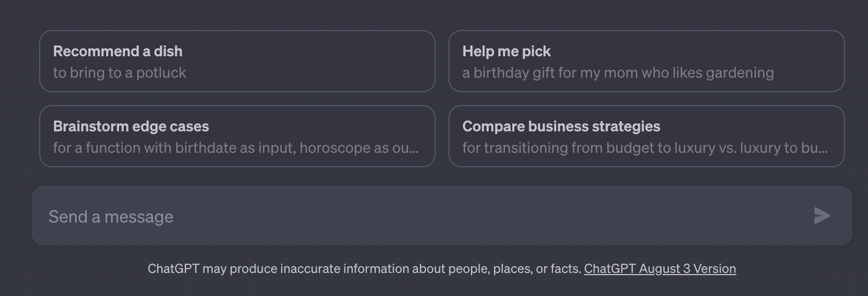Open the "ChatGPT August 3 Version" link
Screen dimensions: 868x296
(x=660, y=269)
